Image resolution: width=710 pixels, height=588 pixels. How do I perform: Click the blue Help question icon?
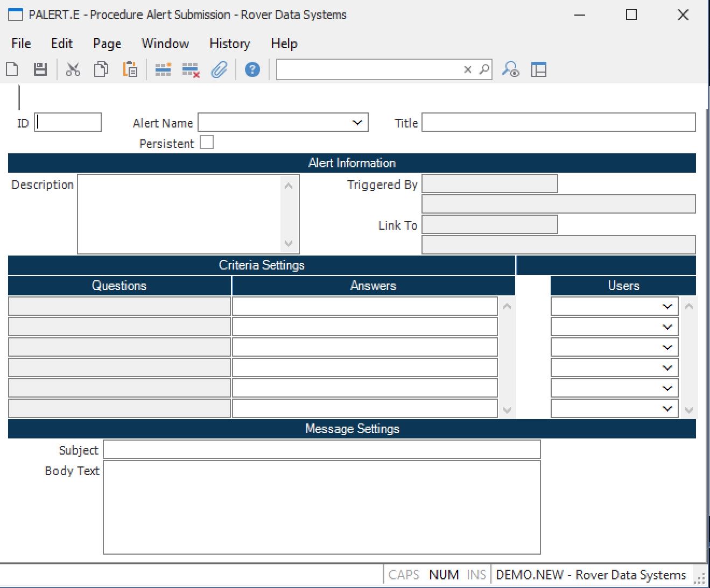pos(252,69)
